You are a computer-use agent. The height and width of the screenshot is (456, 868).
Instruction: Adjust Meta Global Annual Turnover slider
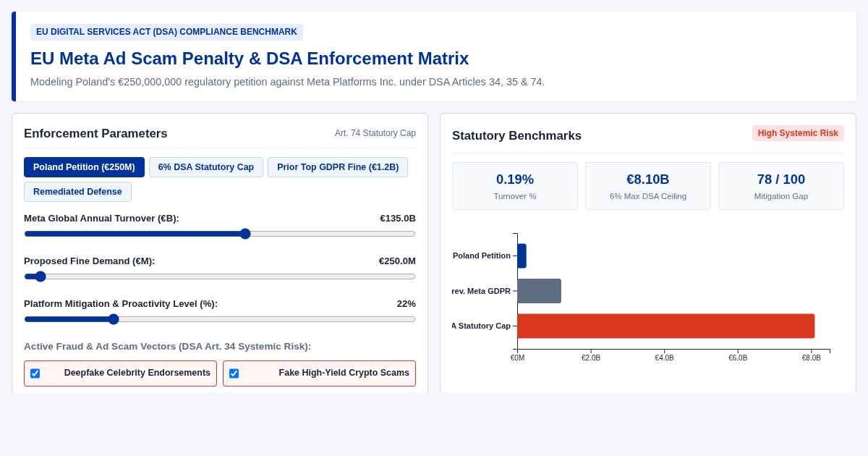[x=220, y=234]
